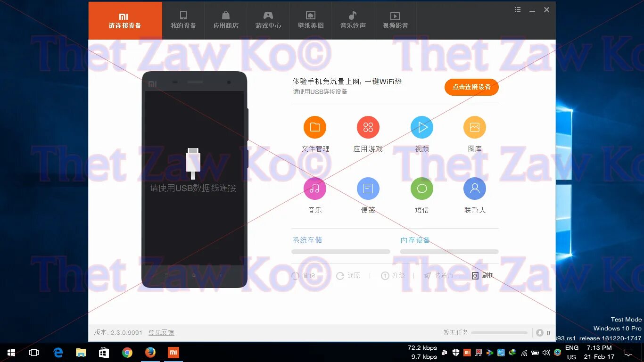The width and height of the screenshot is (644, 362).
Task: Click the 系统存储 storage progress bar
Action: (x=341, y=252)
